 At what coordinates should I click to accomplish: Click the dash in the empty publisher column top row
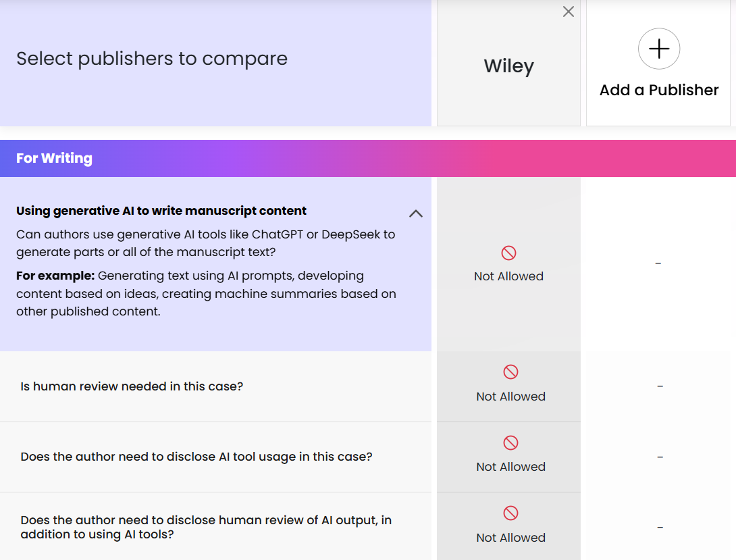[x=658, y=263]
